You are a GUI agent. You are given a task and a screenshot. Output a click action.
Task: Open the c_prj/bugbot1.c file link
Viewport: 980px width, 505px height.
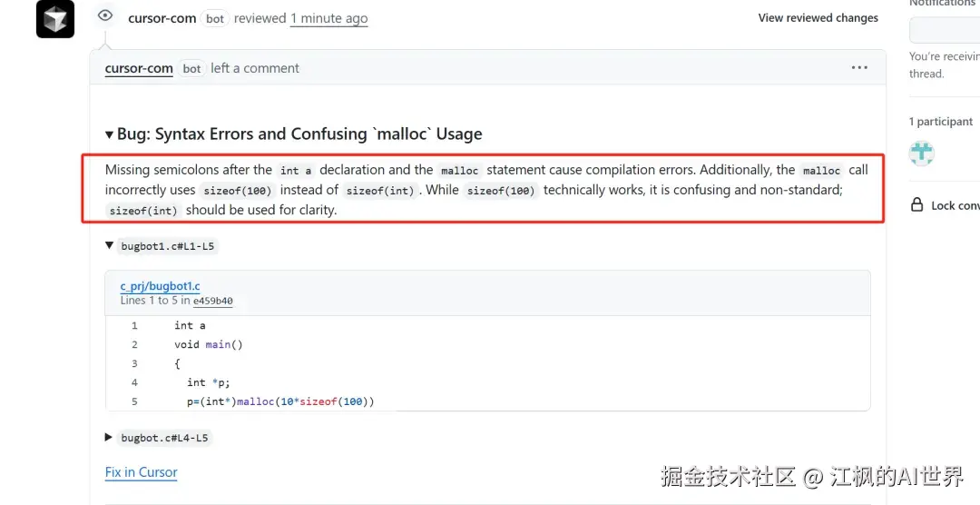(x=160, y=286)
